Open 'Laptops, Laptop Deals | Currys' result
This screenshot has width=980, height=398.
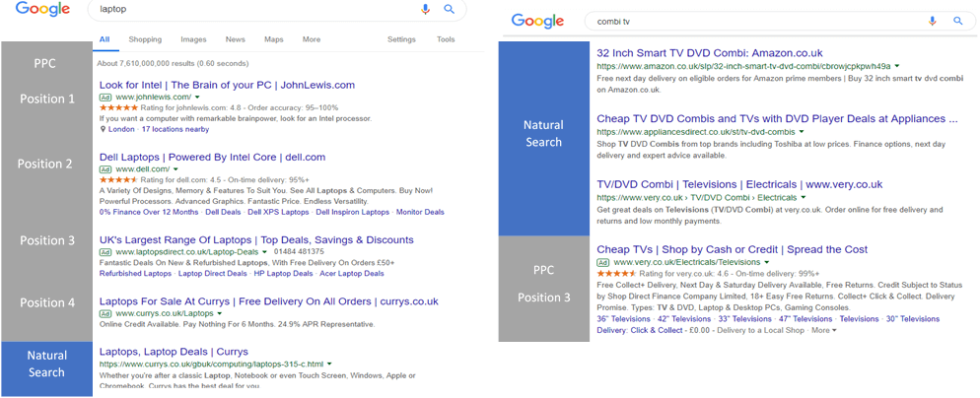174,351
